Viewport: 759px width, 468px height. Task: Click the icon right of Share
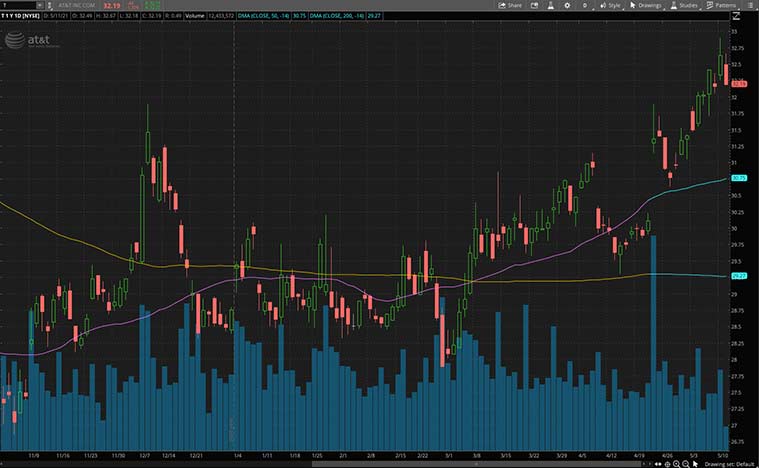click(535, 5)
